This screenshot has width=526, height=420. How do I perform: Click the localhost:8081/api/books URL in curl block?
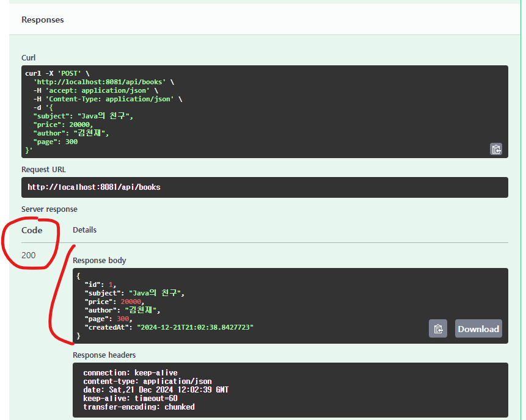100,82
